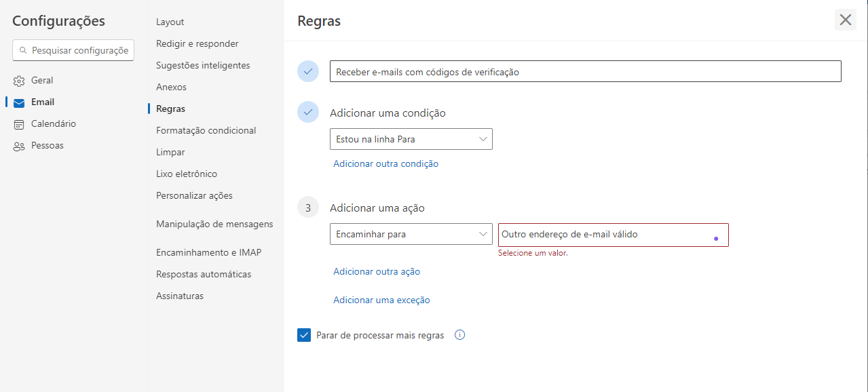The height and width of the screenshot is (392, 868).
Task: Click the General gear icon
Action: click(19, 81)
